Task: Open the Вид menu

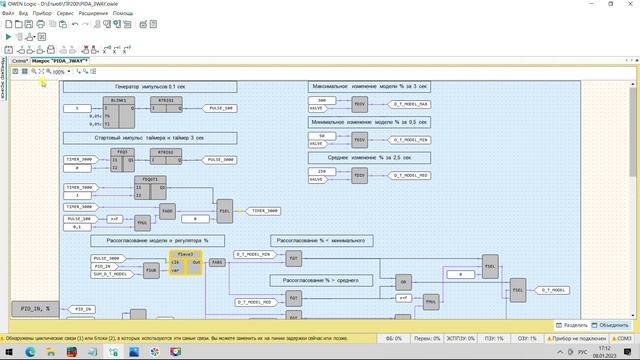Action: tap(23, 13)
